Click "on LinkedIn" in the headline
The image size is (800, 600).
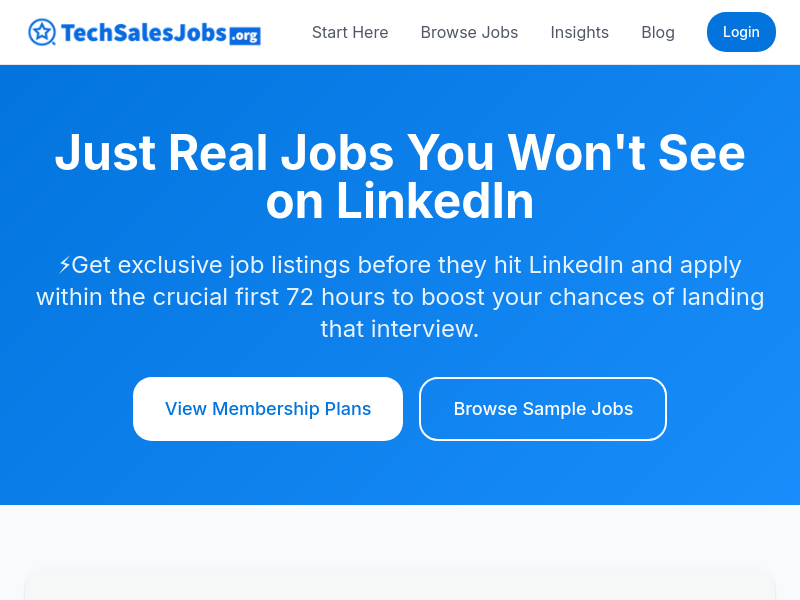coord(400,202)
